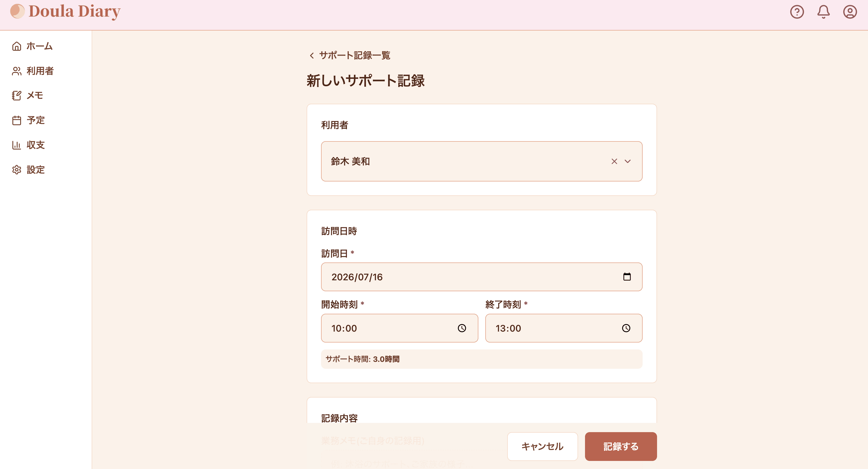868x469 pixels.
Task: Open the clock picker for 開始時刻
Action: coord(462,328)
